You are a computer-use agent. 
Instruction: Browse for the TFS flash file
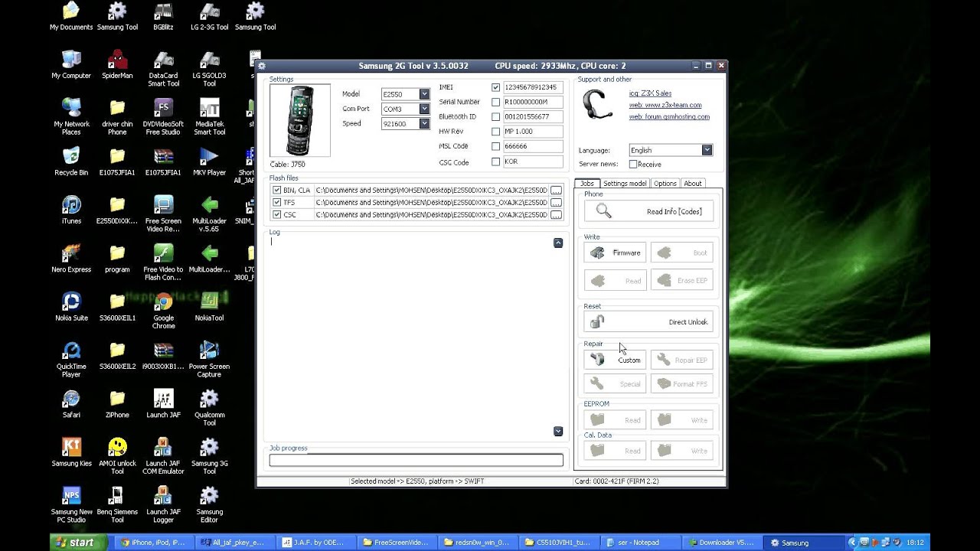coord(557,203)
